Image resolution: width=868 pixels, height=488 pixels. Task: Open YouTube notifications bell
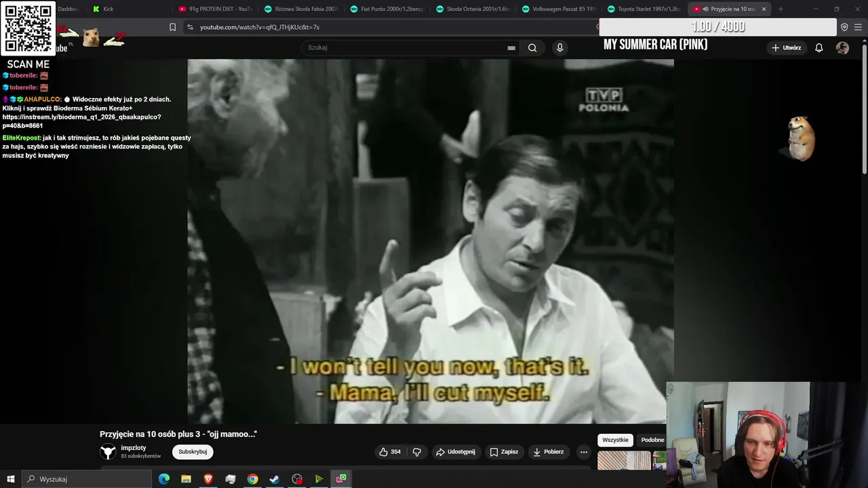(x=818, y=47)
